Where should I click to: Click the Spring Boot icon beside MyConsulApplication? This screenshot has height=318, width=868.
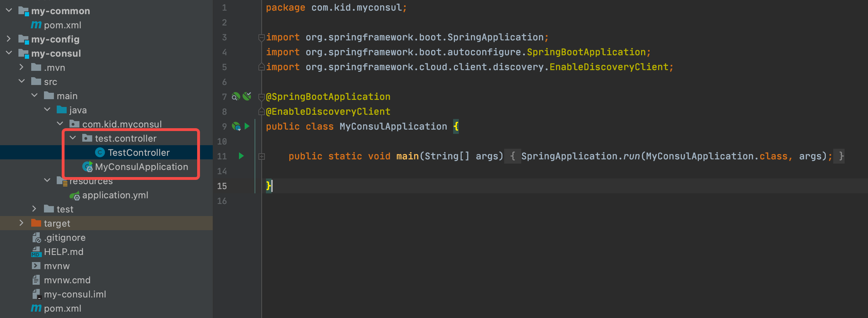88,167
